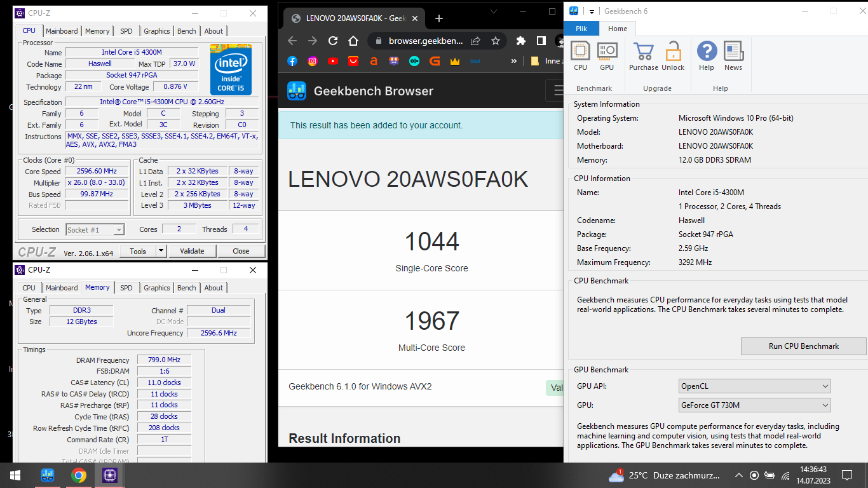Toggle Chrome side panel icon
This screenshot has width=868, height=488.
[541, 41]
